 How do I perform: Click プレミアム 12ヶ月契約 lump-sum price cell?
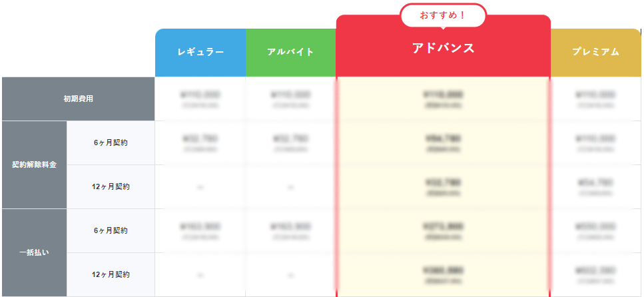click(595, 275)
